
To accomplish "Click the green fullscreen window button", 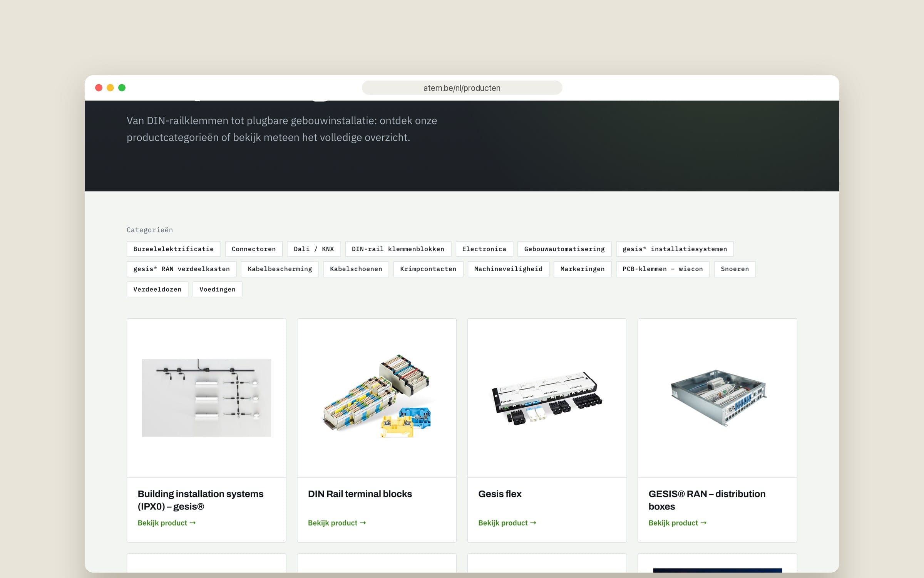I will click(122, 88).
